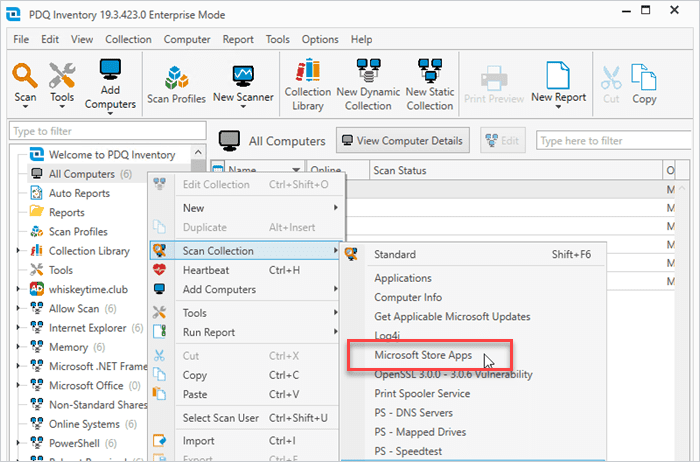Click the tree Type to filter field
Viewport: 700px width, 462px height.
(x=108, y=131)
